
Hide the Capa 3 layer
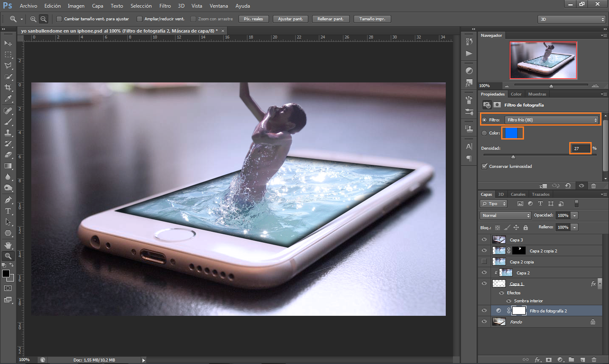484,240
